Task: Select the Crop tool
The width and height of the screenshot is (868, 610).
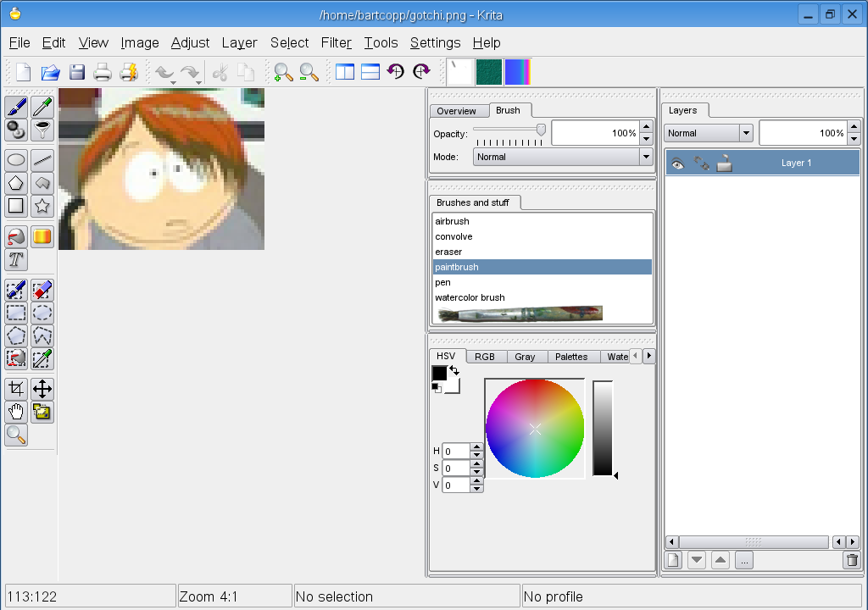Action: pyautogui.click(x=16, y=389)
